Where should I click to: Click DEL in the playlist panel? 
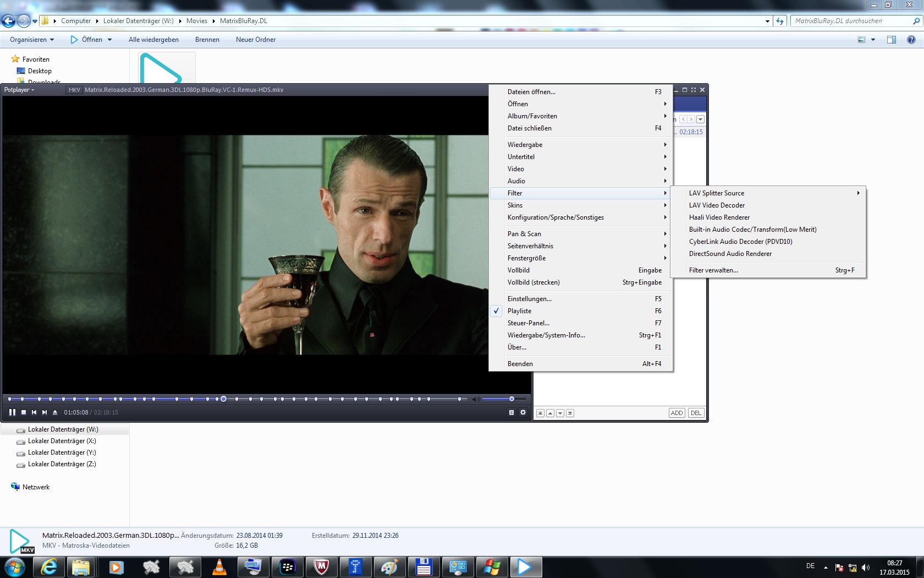click(x=696, y=413)
